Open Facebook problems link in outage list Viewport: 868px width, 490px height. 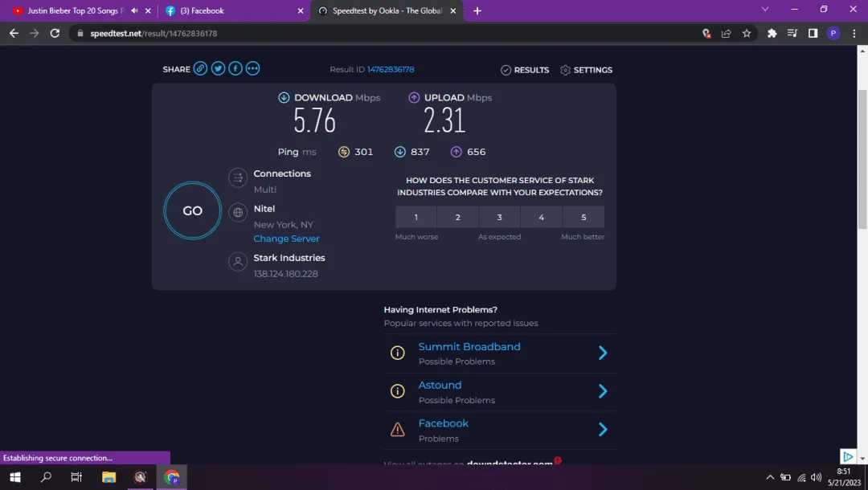(x=444, y=423)
